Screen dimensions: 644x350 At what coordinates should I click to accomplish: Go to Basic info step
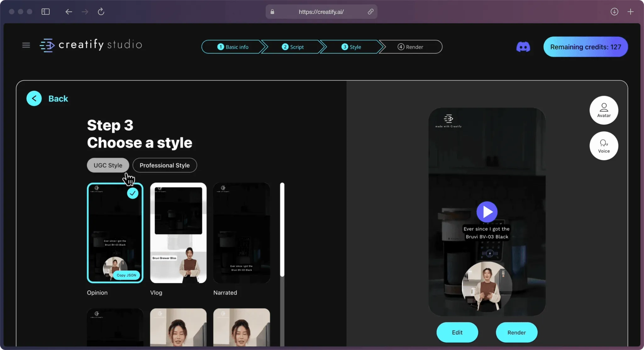click(x=233, y=47)
